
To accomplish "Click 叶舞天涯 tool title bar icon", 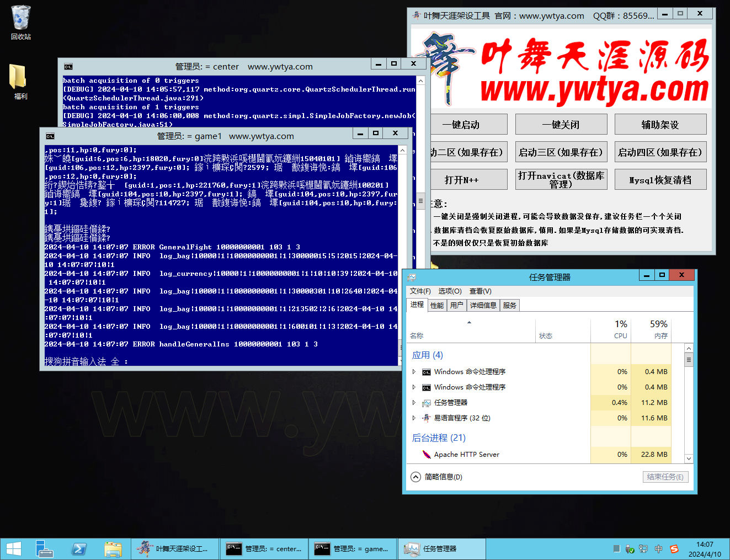I will coord(417,15).
